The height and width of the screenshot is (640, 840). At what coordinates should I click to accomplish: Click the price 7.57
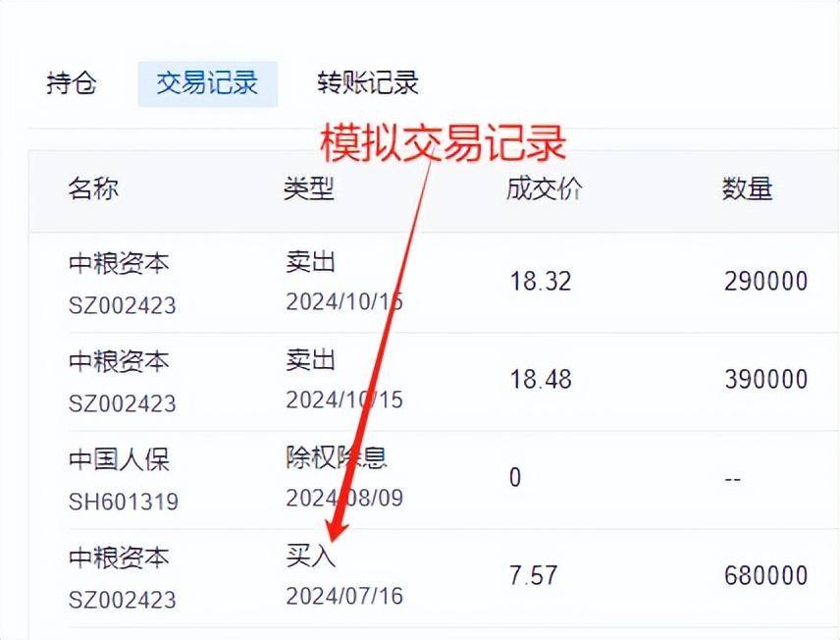click(x=533, y=576)
